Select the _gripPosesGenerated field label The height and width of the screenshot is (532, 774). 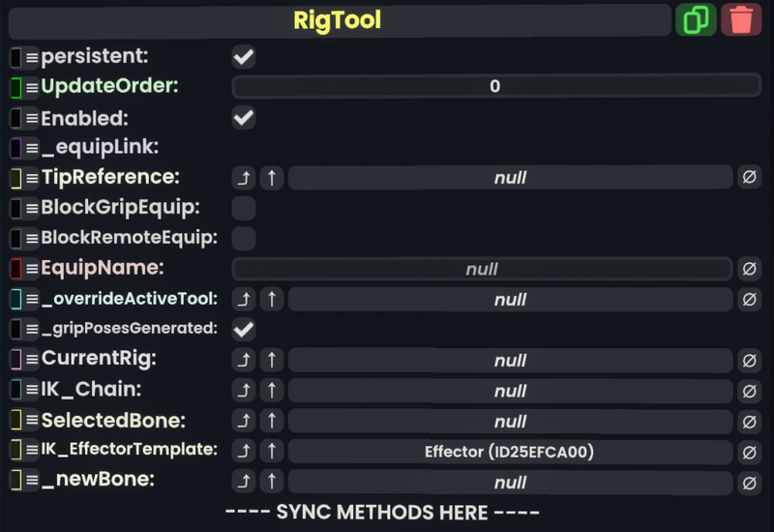(x=130, y=329)
